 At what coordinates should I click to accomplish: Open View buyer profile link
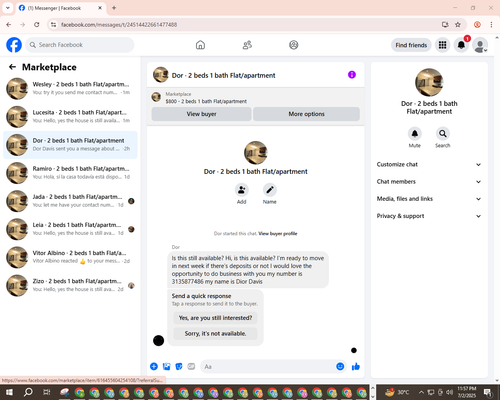(x=278, y=234)
